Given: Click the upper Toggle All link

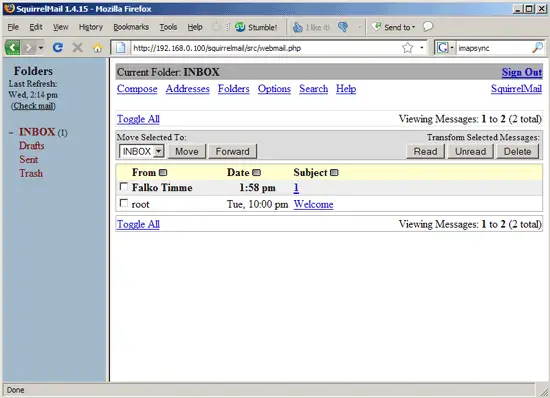Looking at the screenshot, I should point(138,119).
